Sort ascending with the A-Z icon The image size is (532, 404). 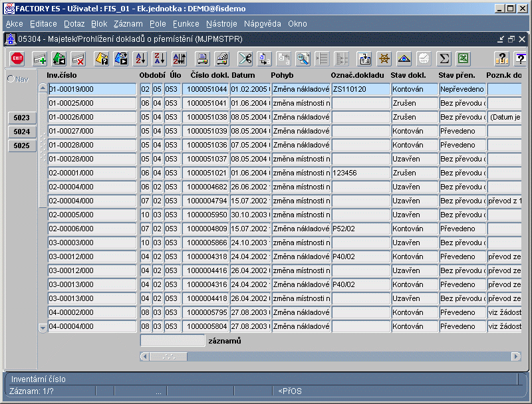tap(141, 58)
